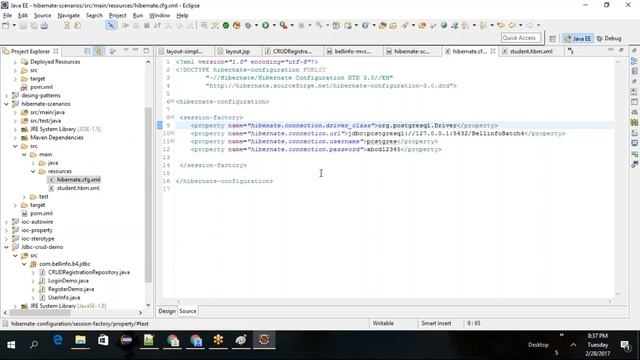Click the Back navigation arrow icon
This screenshot has height=360, width=640.
click(x=512, y=25)
